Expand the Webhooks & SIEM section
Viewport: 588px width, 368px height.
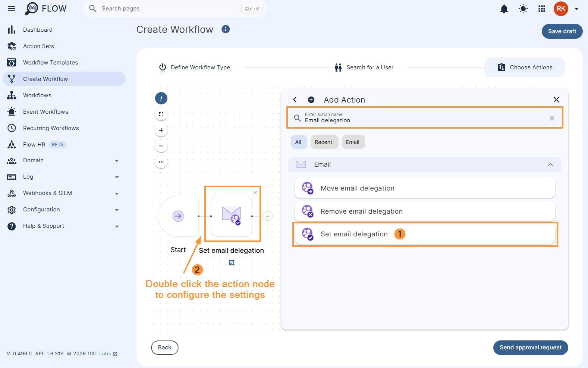[x=64, y=193]
